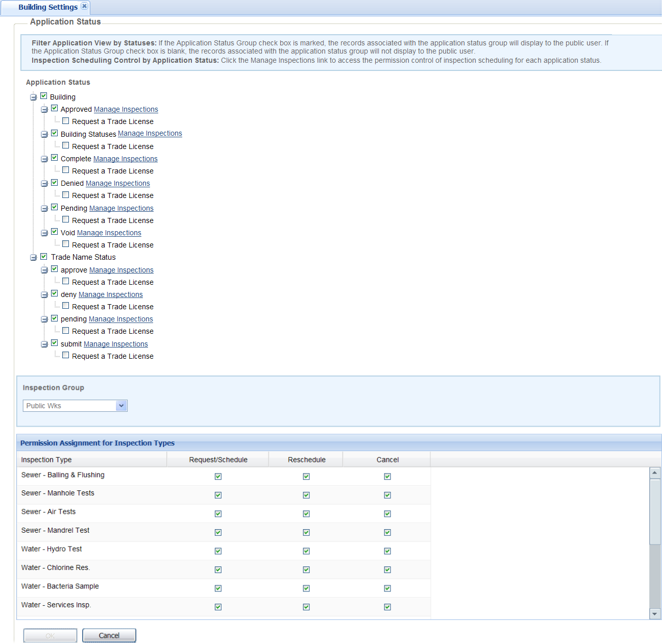This screenshot has width=662, height=644.
Task: Collapse the Building tree node
Action: click(x=33, y=97)
